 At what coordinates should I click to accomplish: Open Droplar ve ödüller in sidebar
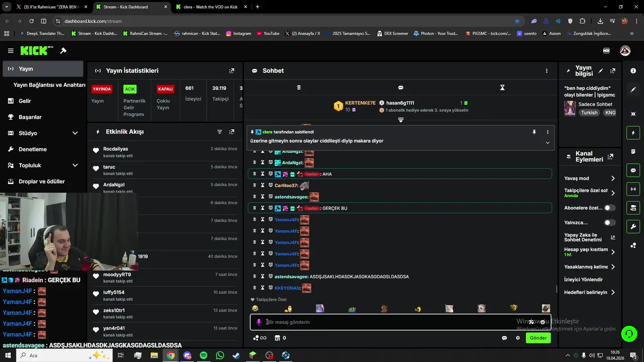[42, 182]
